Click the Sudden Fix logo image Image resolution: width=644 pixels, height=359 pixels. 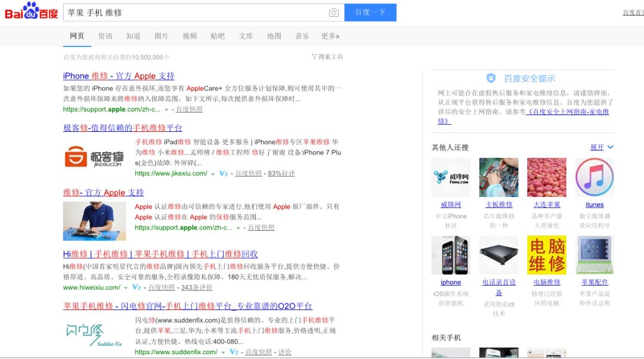point(94,334)
